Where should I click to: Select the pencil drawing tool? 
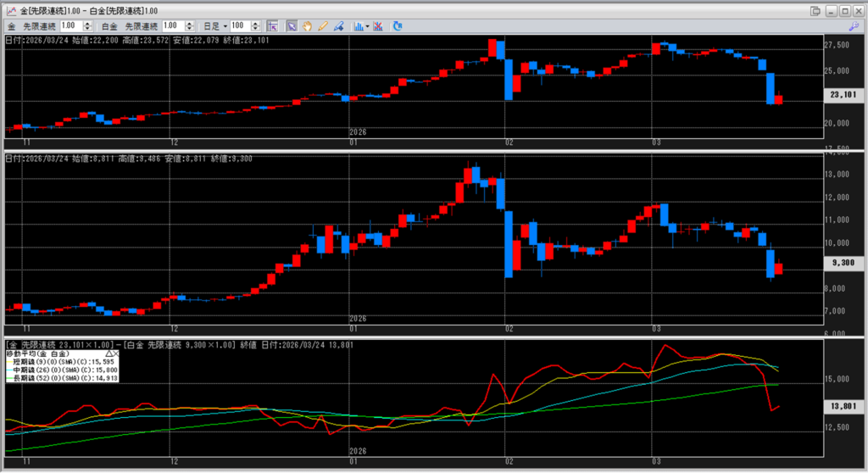pos(323,25)
